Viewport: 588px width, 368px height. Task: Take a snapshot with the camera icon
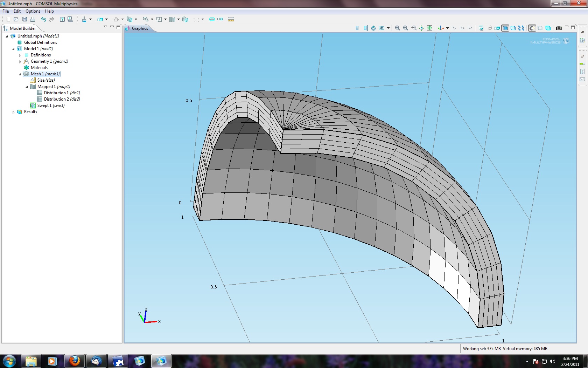click(559, 28)
